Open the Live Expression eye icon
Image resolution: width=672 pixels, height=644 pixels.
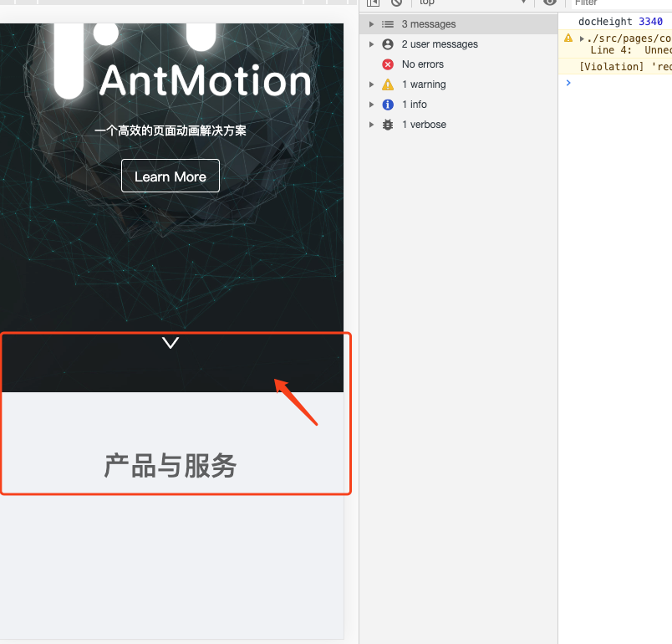tap(549, 3)
